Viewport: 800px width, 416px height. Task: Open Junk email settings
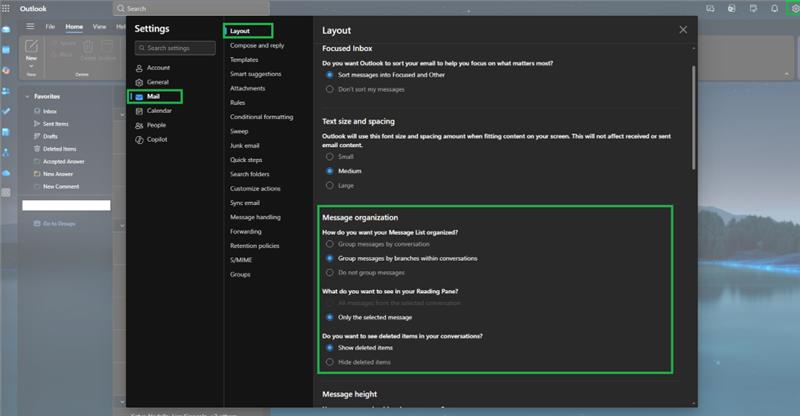244,145
